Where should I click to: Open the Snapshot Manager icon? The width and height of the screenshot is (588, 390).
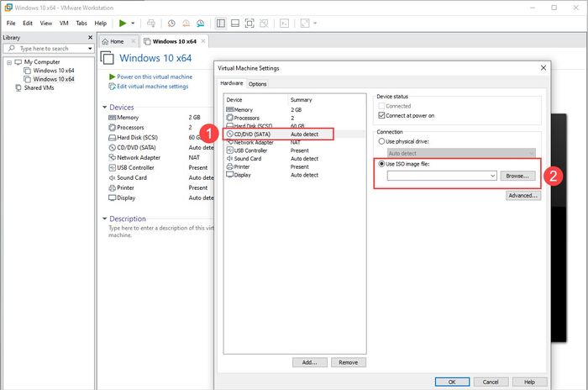point(201,24)
